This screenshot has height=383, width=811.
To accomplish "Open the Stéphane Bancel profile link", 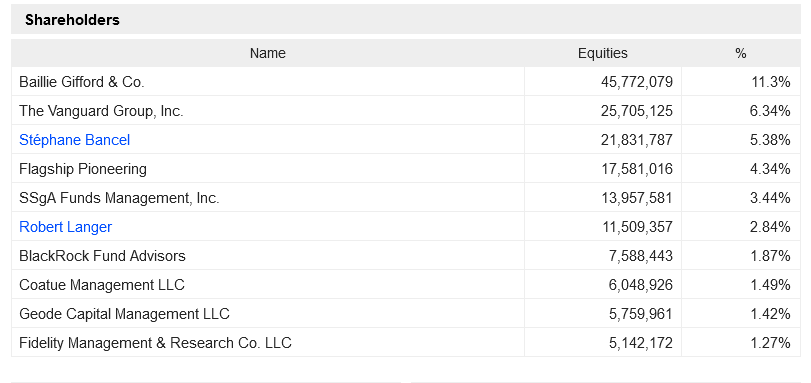I will coord(74,140).
